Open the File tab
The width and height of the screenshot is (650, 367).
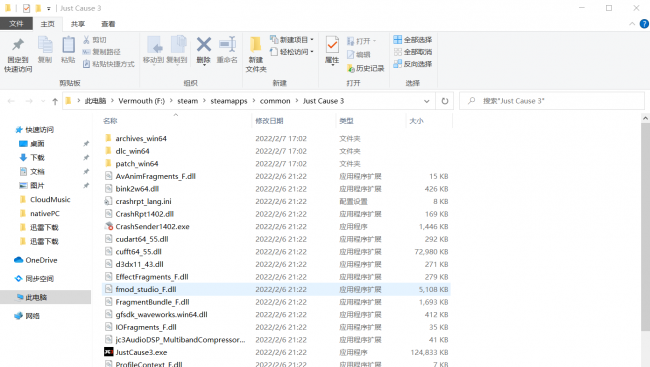click(16, 24)
